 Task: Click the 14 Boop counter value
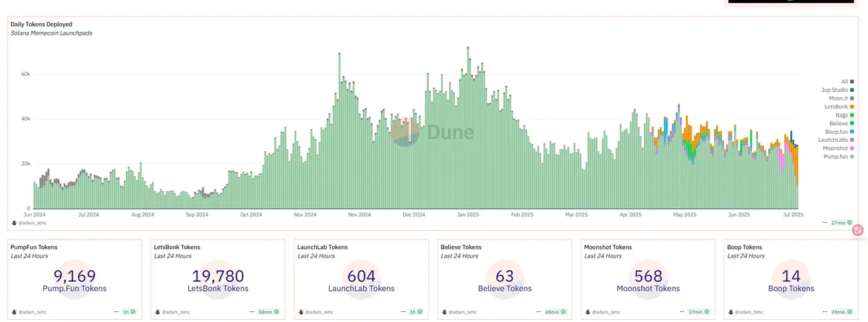click(x=791, y=276)
